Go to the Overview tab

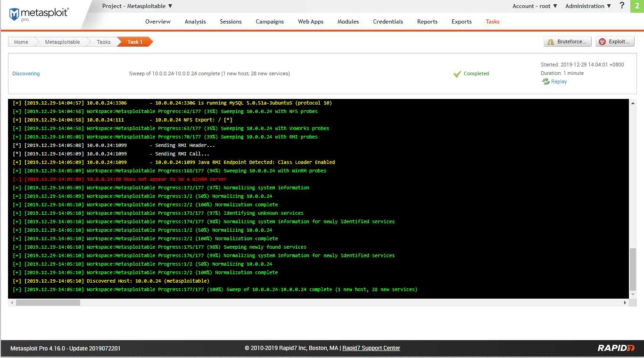tap(158, 22)
